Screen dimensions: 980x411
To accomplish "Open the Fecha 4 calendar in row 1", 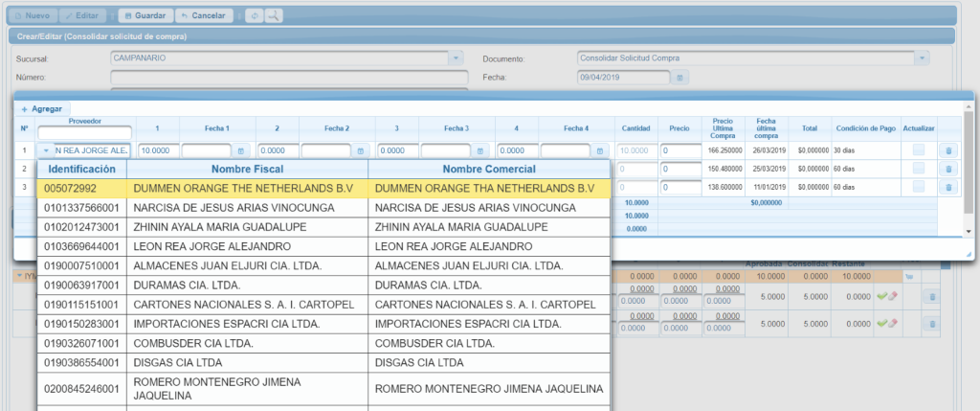I will coord(599,150).
